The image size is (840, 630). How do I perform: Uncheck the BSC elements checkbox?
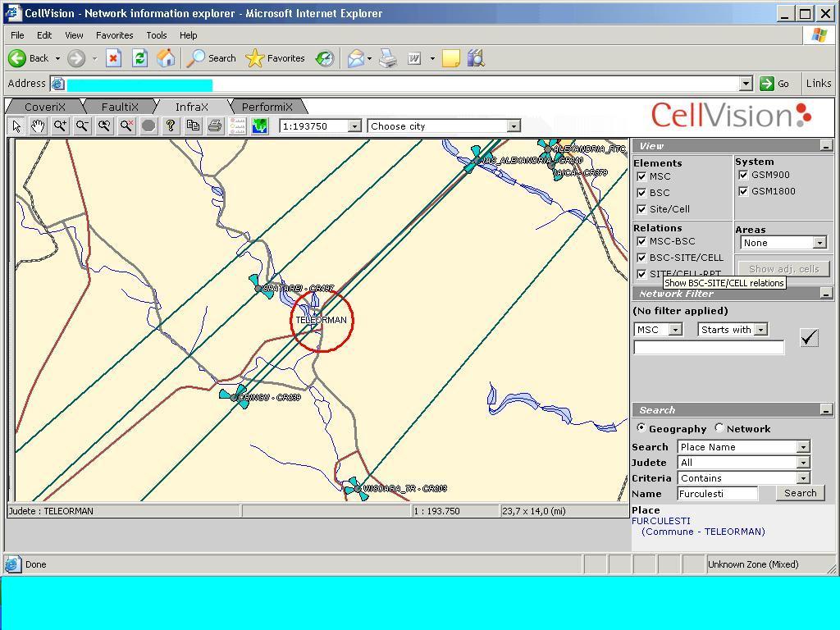(641, 192)
